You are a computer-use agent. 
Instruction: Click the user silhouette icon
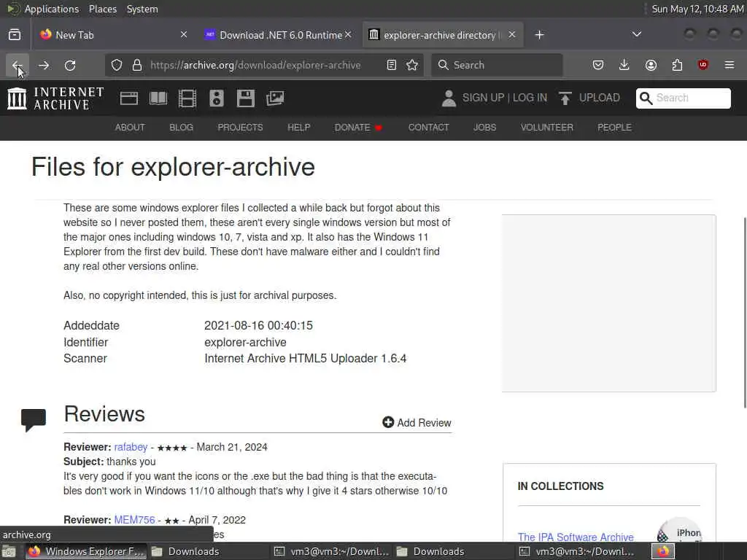[x=449, y=98]
